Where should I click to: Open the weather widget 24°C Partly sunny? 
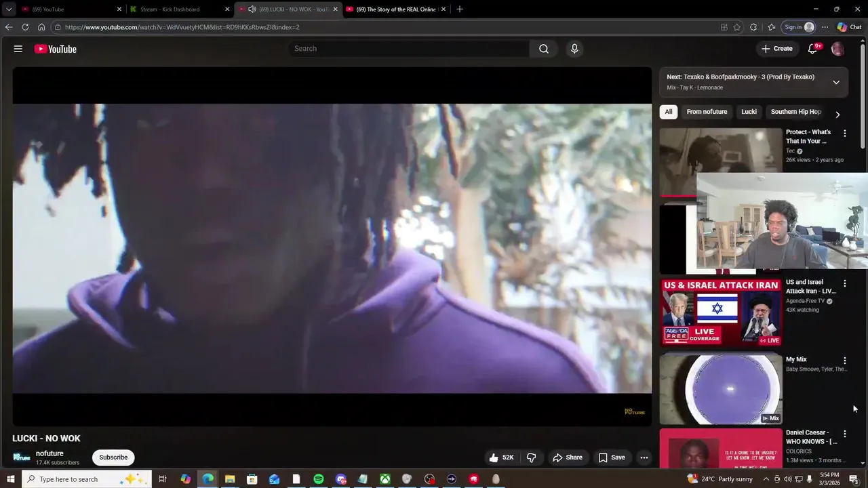coord(719,479)
